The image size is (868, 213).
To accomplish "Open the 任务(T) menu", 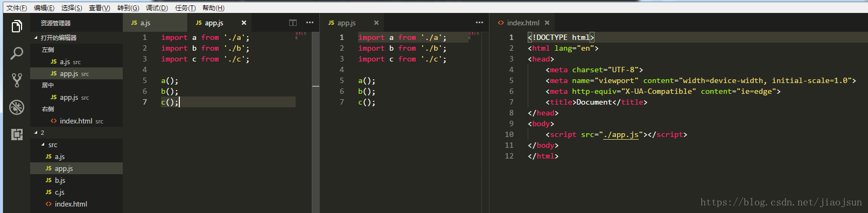I will point(185,8).
